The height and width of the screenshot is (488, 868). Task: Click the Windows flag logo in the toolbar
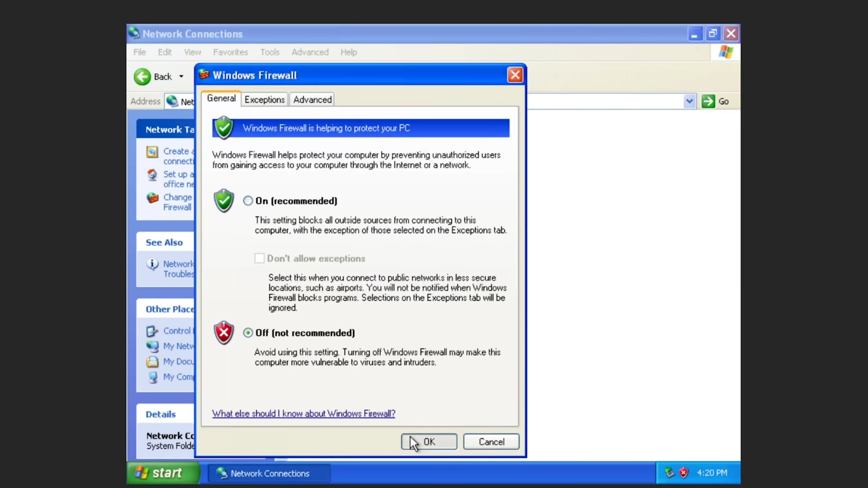tap(726, 52)
